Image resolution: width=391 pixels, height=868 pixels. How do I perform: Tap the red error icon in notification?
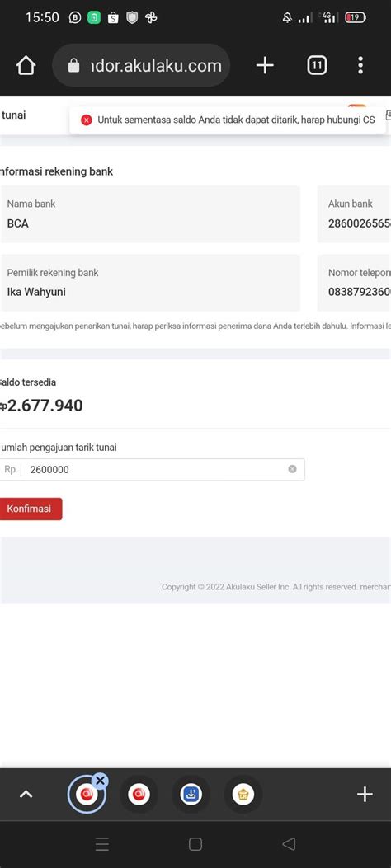click(87, 120)
